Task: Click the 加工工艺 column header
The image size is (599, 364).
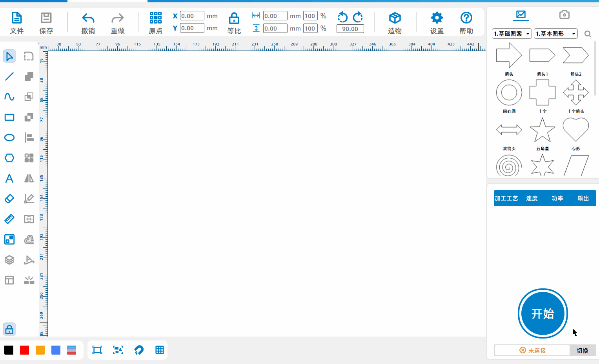Action: pyautogui.click(x=506, y=198)
